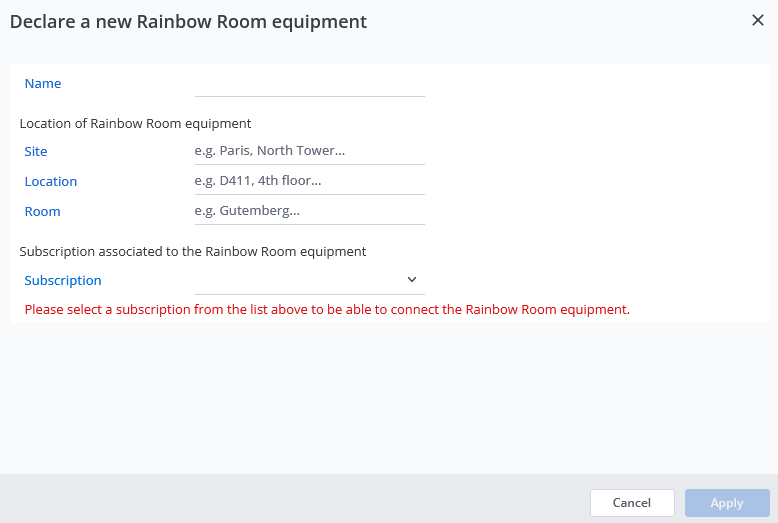Close the Rainbow Room equipment dialog
Screen dimensions: 778x523
[757, 20]
